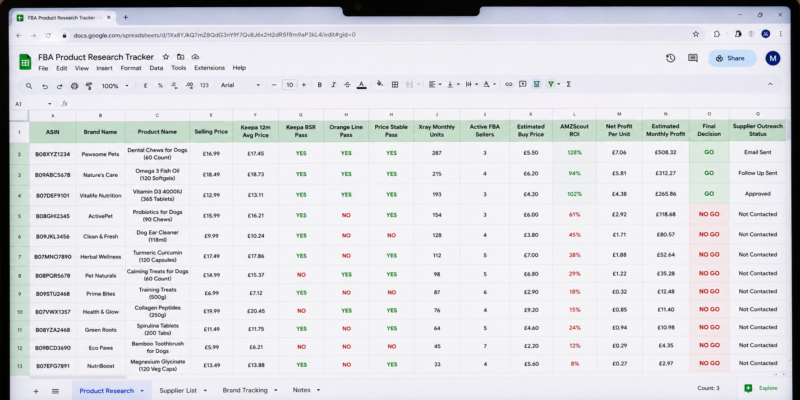Click the Share button
800x400 pixels.
point(732,58)
